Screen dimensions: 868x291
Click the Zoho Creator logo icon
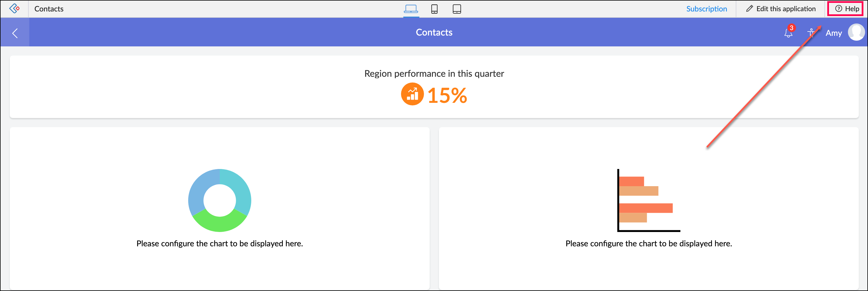[x=14, y=8]
